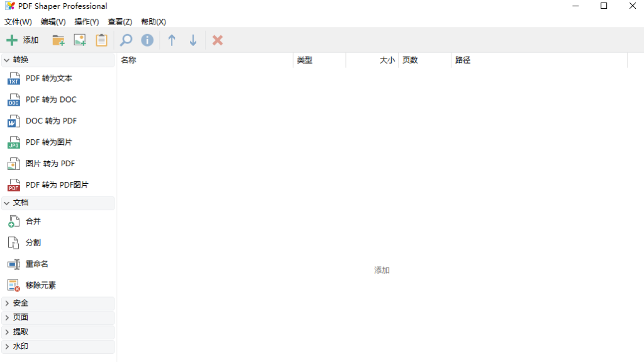Select DOC 转为 PDF tool label

pyautogui.click(x=52, y=121)
